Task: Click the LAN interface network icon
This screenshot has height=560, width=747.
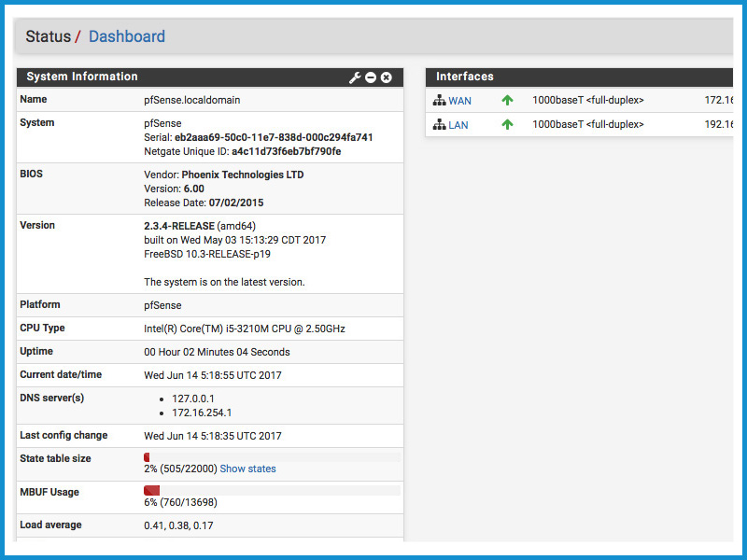Action: click(x=439, y=125)
